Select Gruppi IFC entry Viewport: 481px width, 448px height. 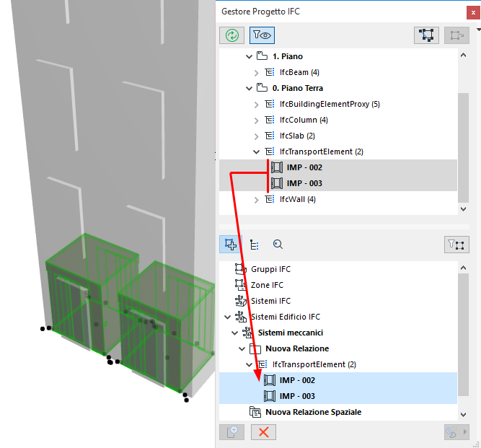click(x=270, y=269)
